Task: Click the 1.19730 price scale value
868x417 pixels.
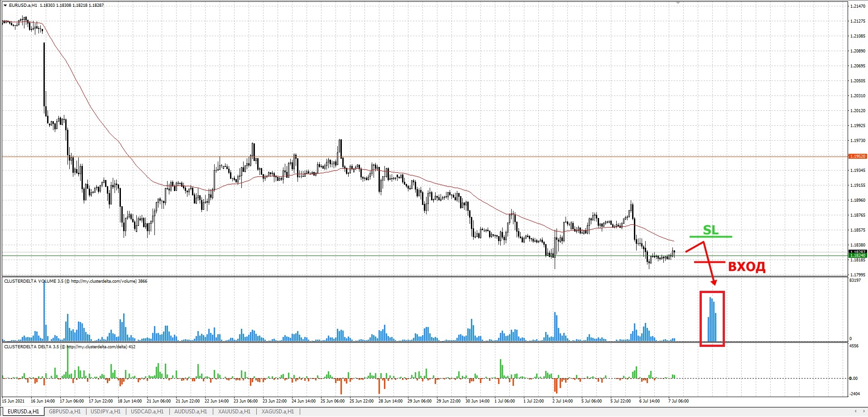Action: point(858,141)
